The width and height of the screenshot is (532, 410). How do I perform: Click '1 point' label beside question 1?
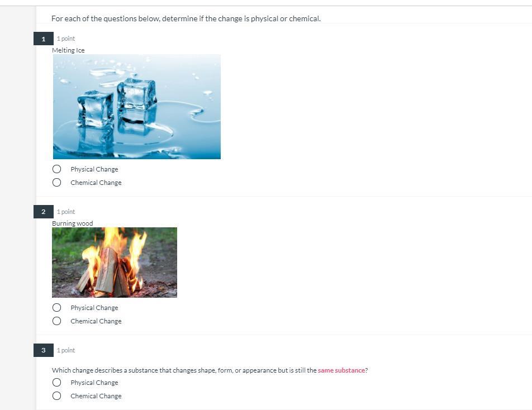(66, 39)
